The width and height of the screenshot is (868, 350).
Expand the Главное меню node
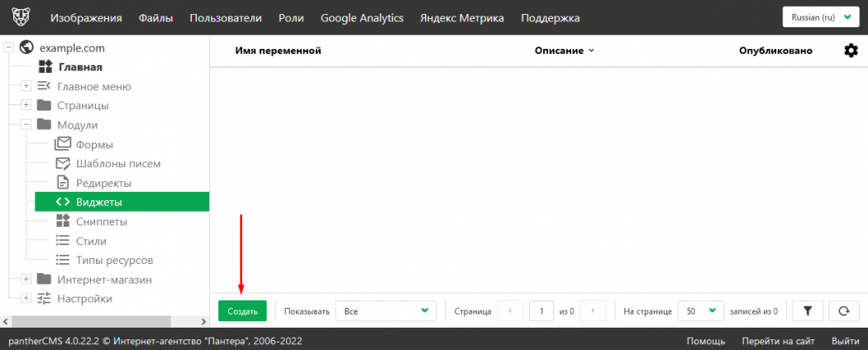pos(26,86)
